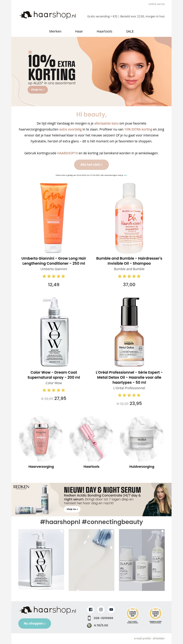Open the Haarverzorging category image

click(x=41, y=438)
